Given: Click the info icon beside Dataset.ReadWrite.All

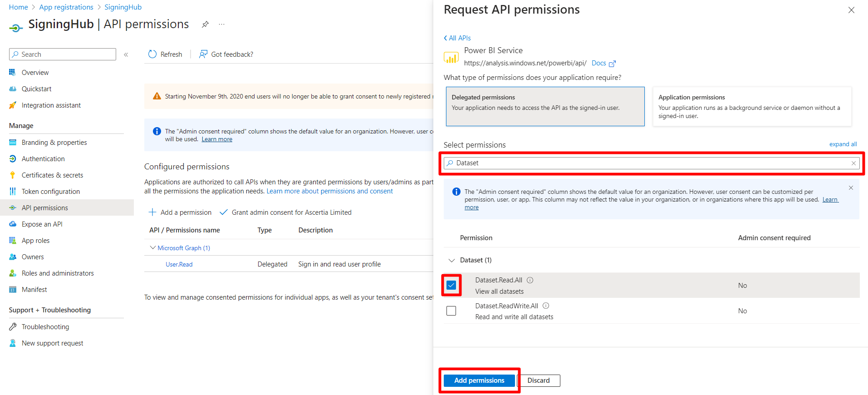Looking at the screenshot, I should click(x=546, y=306).
